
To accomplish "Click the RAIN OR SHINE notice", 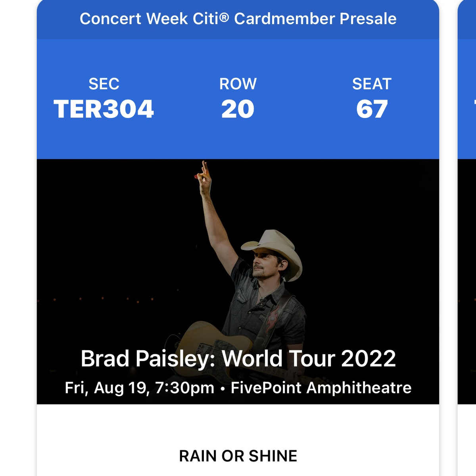I will 238,455.
